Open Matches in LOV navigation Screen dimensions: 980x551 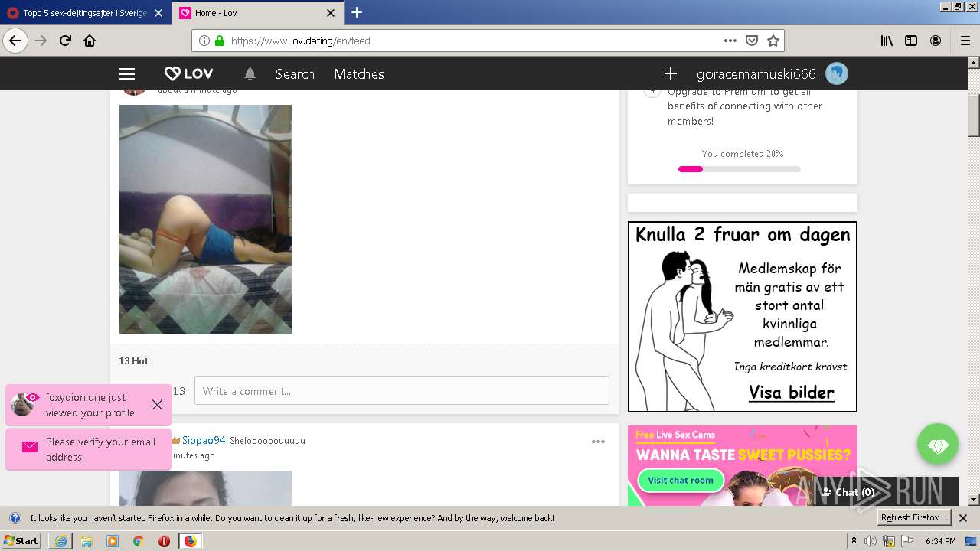coord(359,74)
